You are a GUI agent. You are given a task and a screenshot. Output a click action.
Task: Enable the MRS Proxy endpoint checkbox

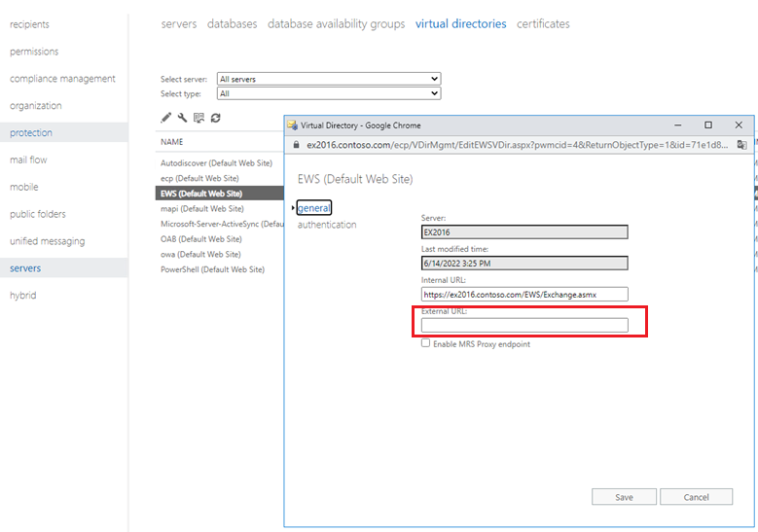pos(425,343)
